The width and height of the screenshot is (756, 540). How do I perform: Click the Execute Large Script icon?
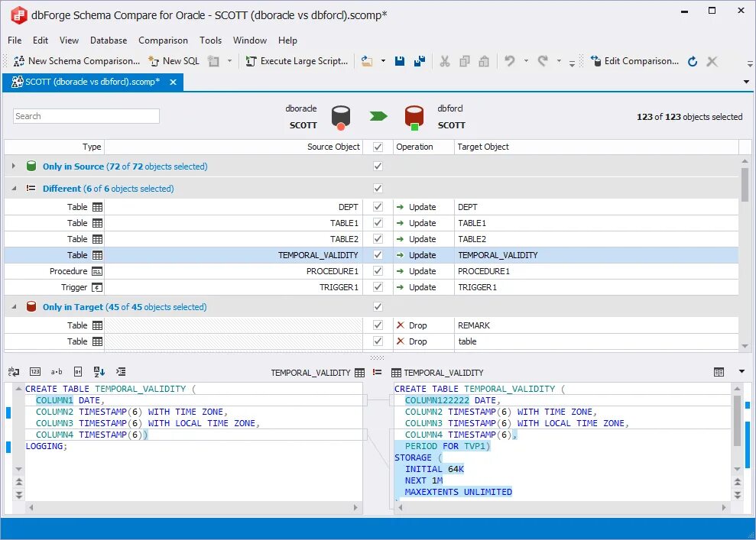tap(251, 61)
